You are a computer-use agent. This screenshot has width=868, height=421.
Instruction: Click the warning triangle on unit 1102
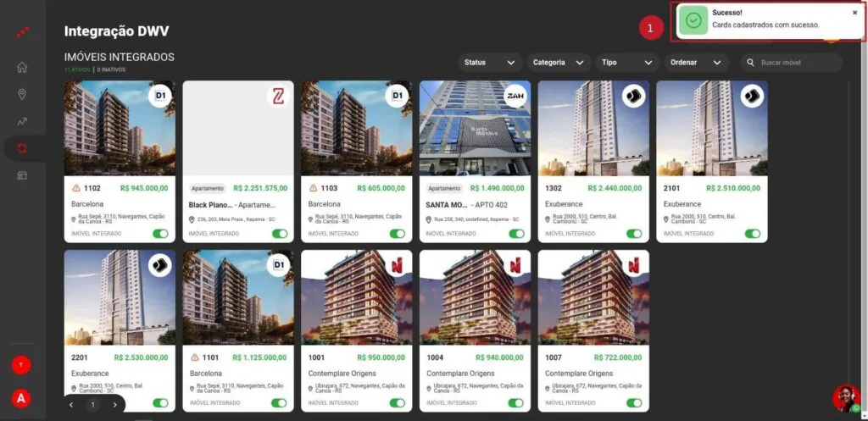pos(76,188)
